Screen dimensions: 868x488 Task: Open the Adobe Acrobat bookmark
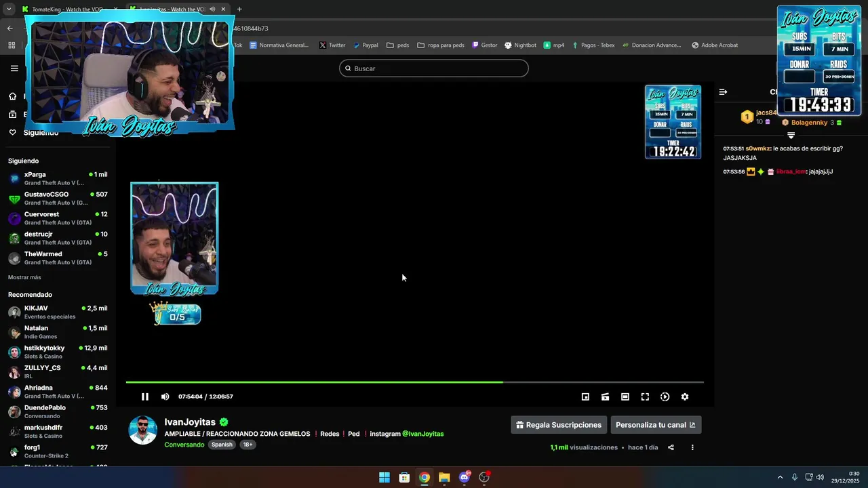click(715, 45)
